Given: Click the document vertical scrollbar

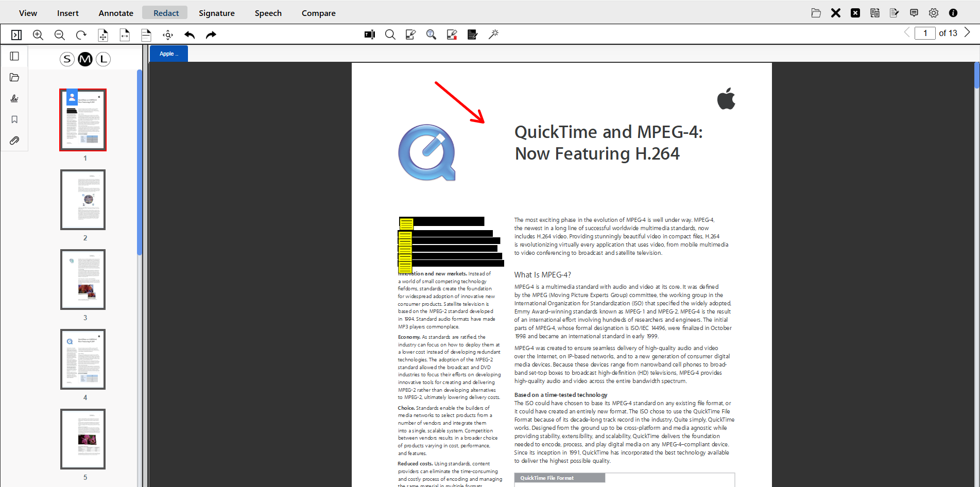Looking at the screenshot, I should pos(977,75).
